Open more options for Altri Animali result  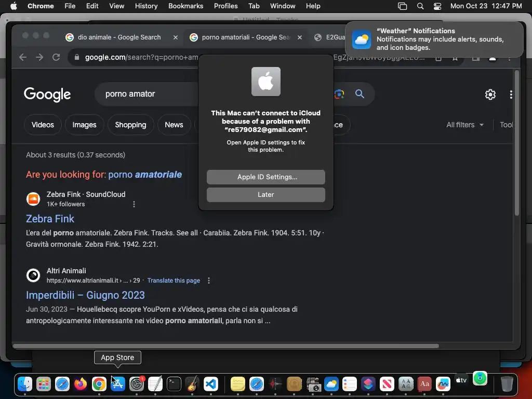(x=209, y=281)
